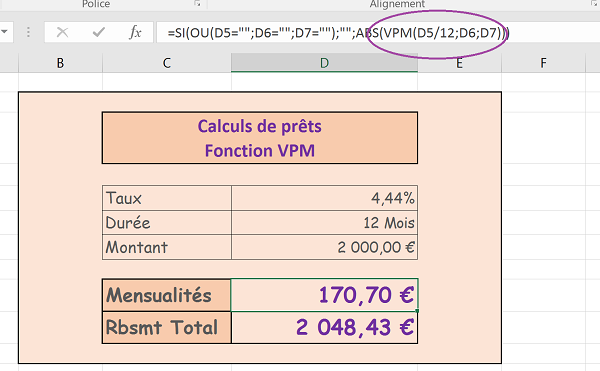The image size is (600, 371).
Task: Open the Police group dialog launcher
Action: point(197,3)
